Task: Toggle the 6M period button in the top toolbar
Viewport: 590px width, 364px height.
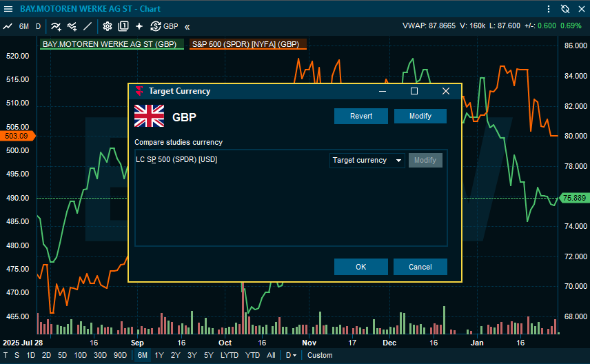Action: pyautogui.click(x=23, y=26)
